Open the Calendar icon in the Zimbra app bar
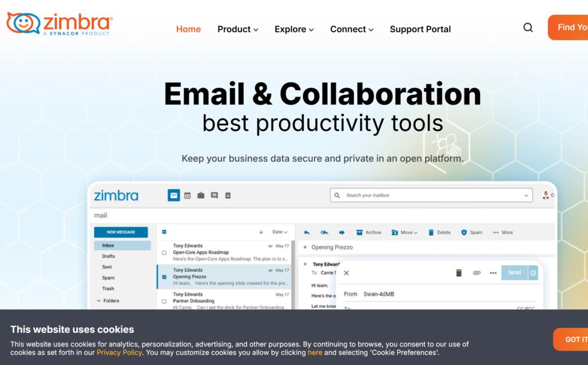This screenshot has height=365, width=588. (188, 195)
